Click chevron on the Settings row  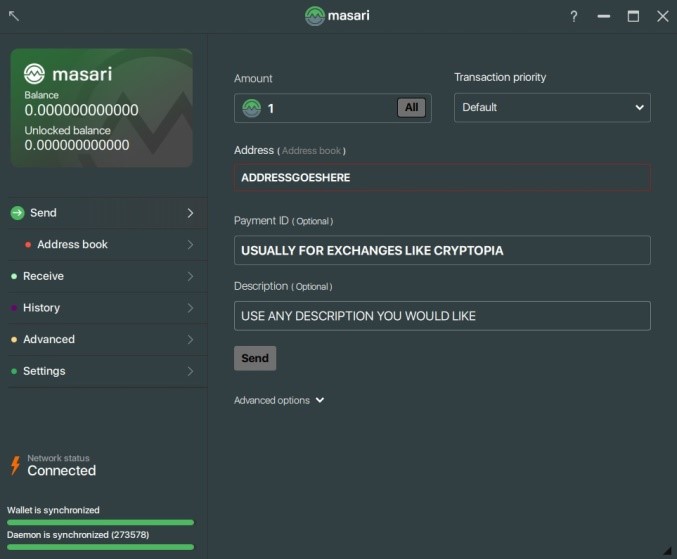(x=190, y=371)
